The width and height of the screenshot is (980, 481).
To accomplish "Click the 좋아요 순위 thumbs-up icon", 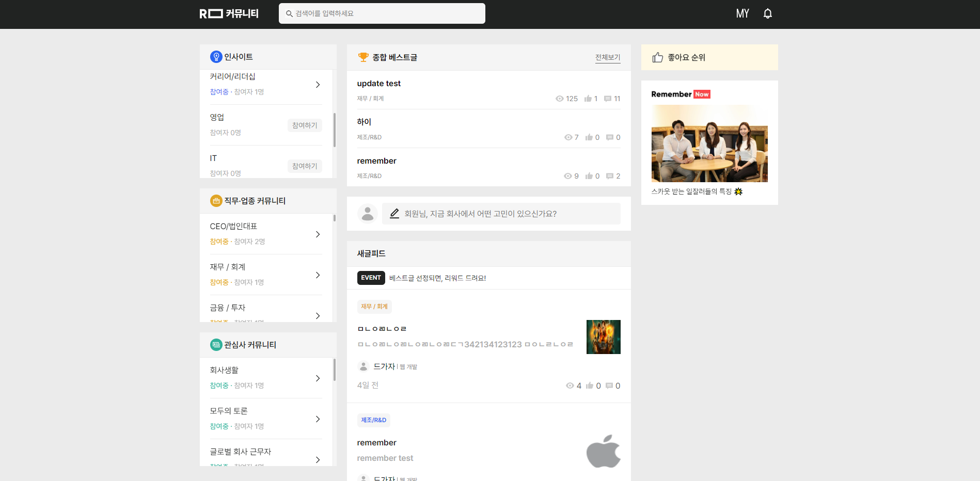I will pos(657,57).
